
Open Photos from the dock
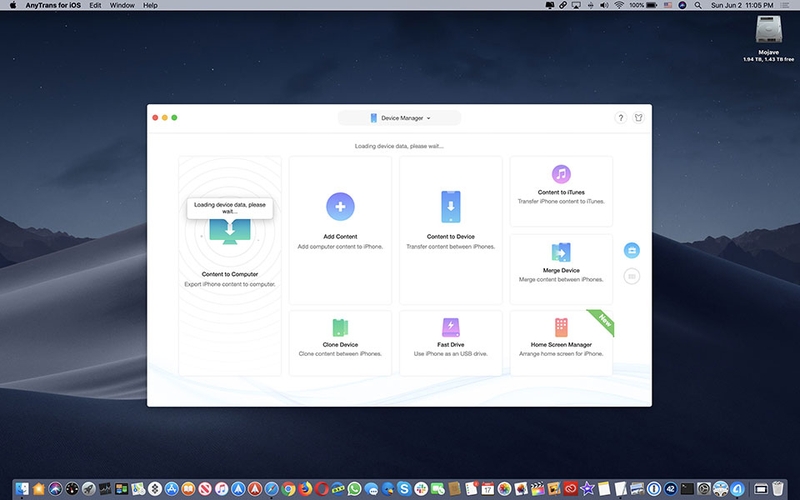click(504, 489)
